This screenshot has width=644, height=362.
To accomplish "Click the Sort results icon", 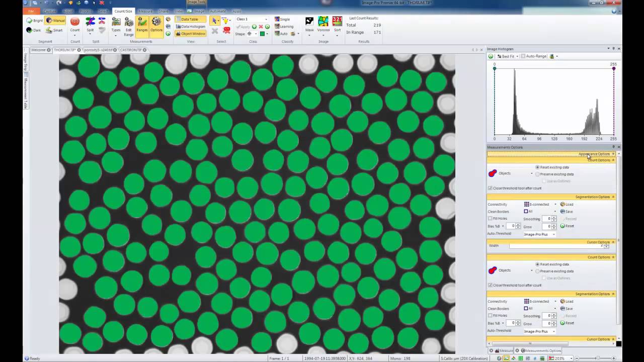I will pos(337,24).
